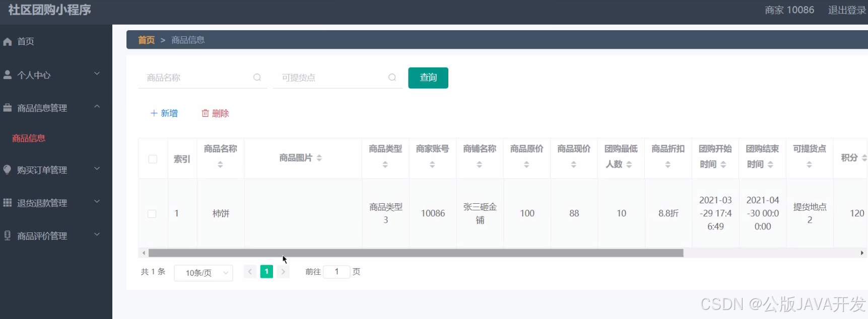Sort by 商铺名称 column arrows

[479, 165]
